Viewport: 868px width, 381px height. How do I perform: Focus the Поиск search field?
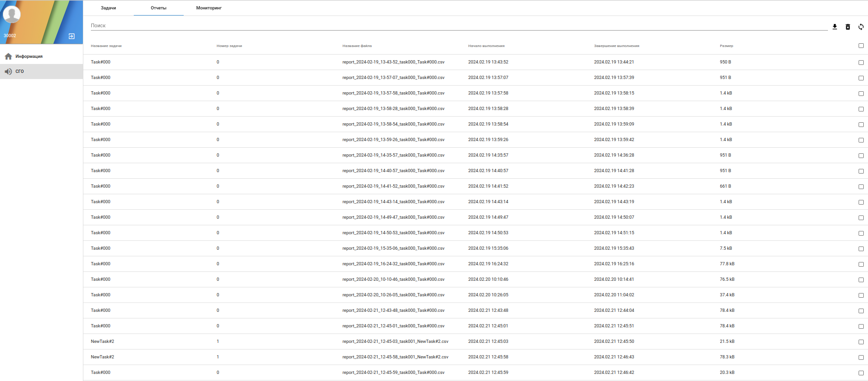point(459,26)
